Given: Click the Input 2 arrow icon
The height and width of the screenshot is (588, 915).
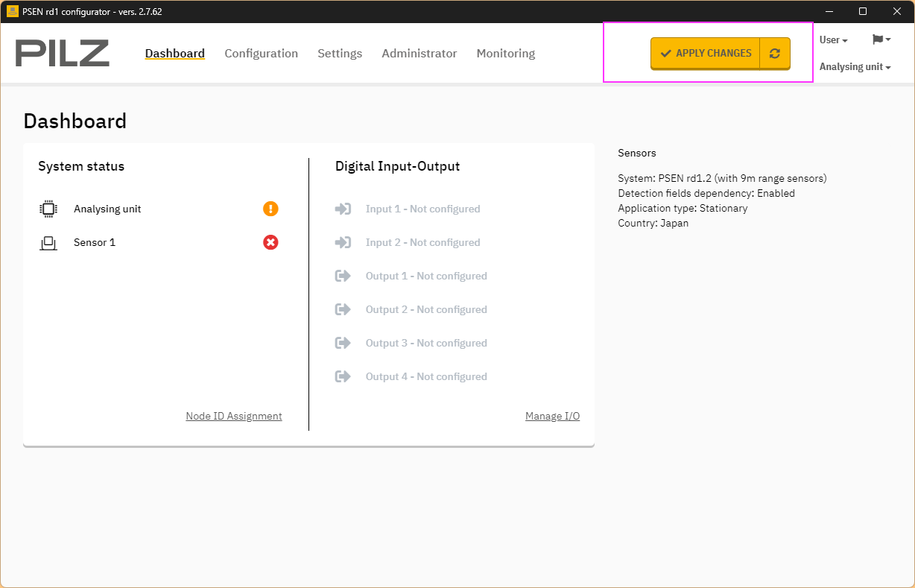Looking at the screenshot, I should tap(343, 242).
